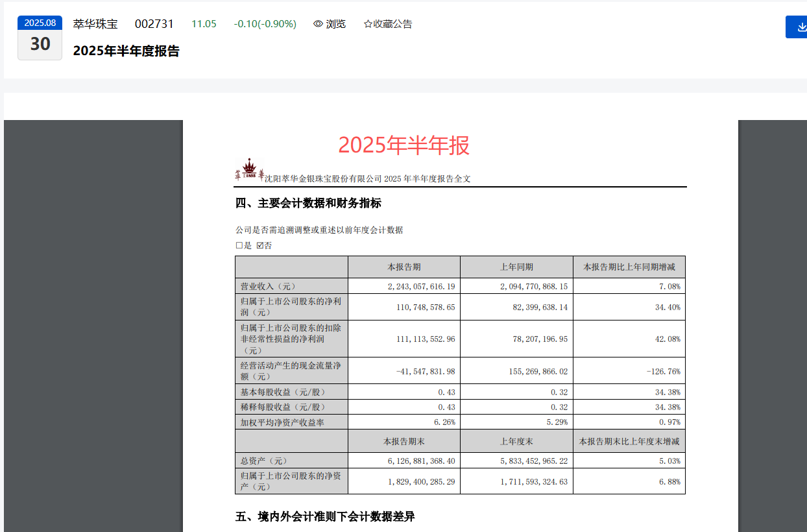Click net profit value 110,748,578.65
Screen dimensions: 807x532
pos(426,307)
